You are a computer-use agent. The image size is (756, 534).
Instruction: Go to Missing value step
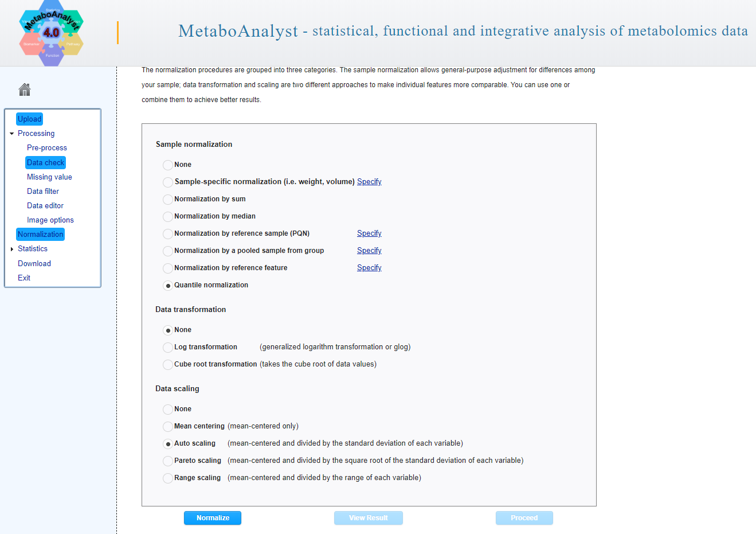click(49, 177)
